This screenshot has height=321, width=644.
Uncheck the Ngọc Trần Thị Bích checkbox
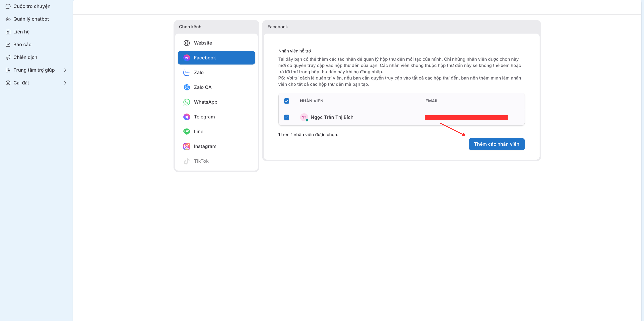(x=286, y=117)
